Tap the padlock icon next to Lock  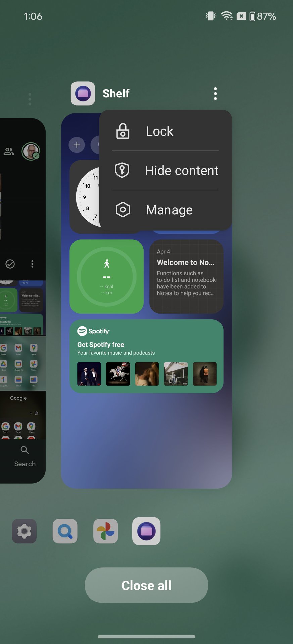(123, 131)
